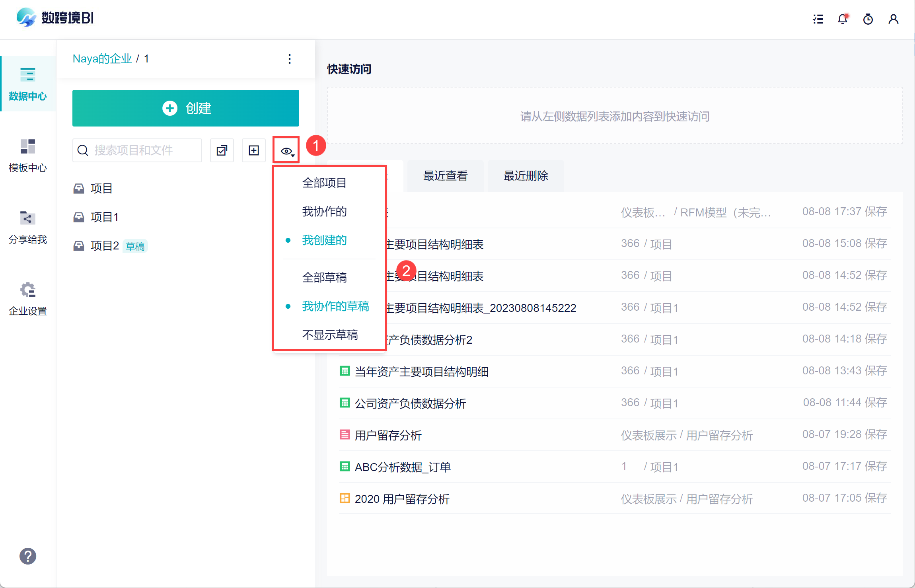
Task: Click the help question mark icon
Action: pyautogui.click(x=28, y=556)
